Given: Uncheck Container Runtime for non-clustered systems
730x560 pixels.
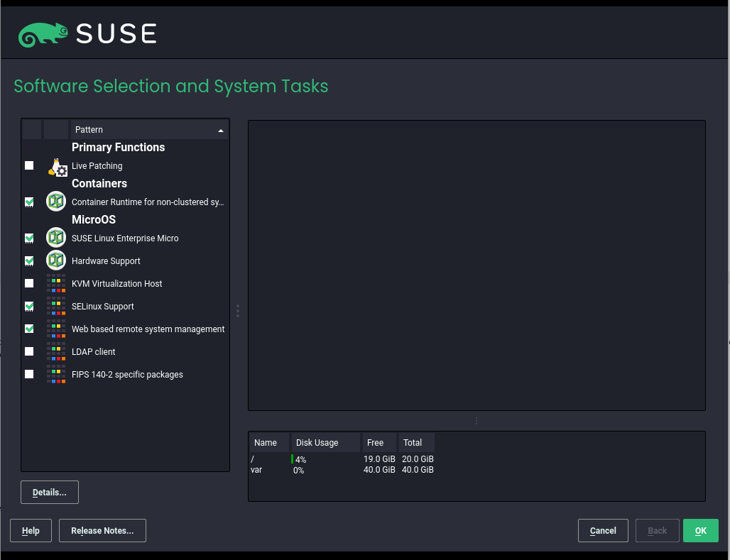Looking at the screenshot, I should 29,202.
